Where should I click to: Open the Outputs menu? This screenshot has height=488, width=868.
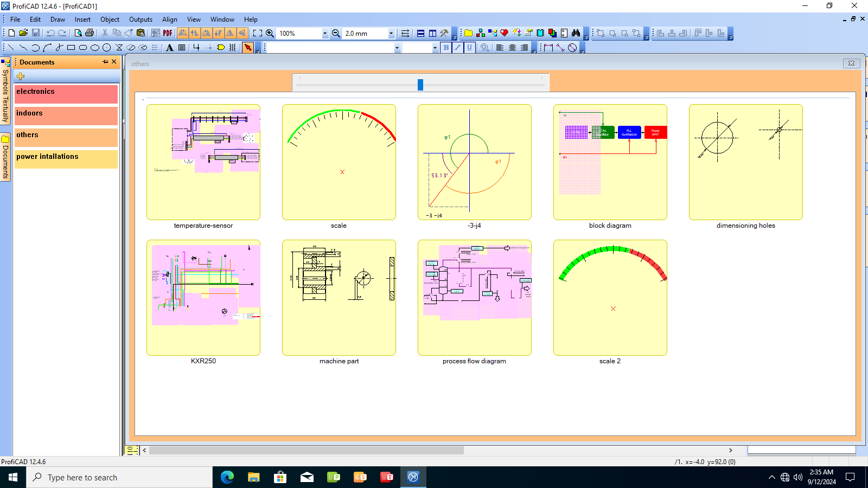tap(141, 19)
